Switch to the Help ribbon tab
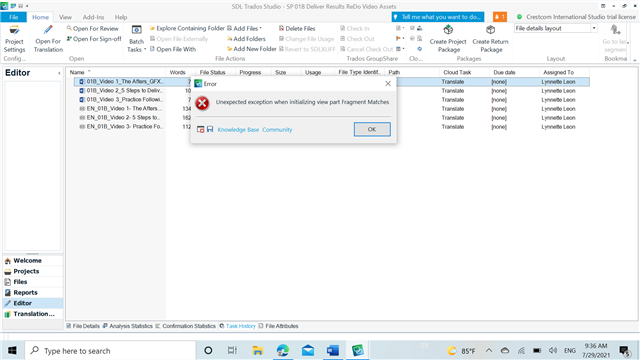 click(121, 17)
